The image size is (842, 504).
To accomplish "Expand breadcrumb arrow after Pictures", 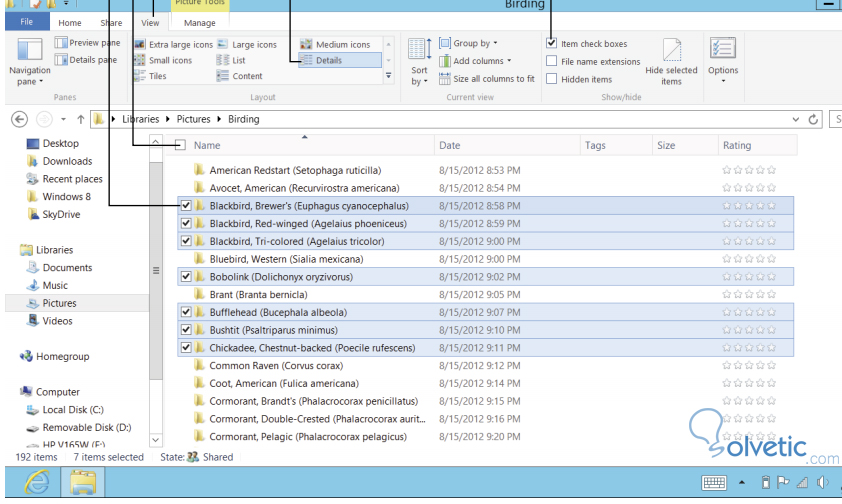I will click(219, 119).
